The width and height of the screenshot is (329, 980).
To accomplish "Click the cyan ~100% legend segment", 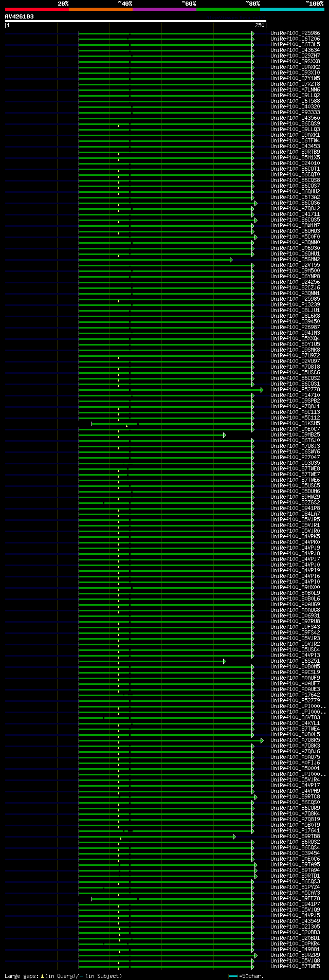I will [x=292, y=9].
